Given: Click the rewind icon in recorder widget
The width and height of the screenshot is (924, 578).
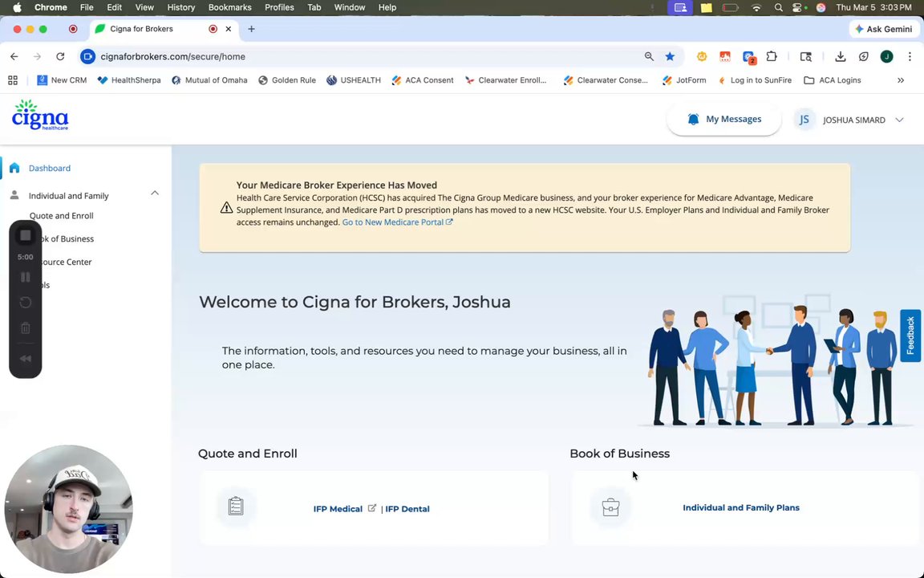Looking at the screenshot, I should pos(26,359).
